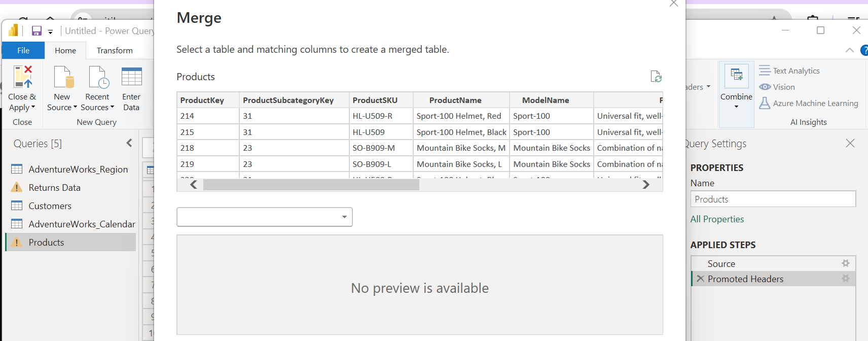Click ProductKey cell 214
Screen dimensions: 868x341
click(208, 116)
